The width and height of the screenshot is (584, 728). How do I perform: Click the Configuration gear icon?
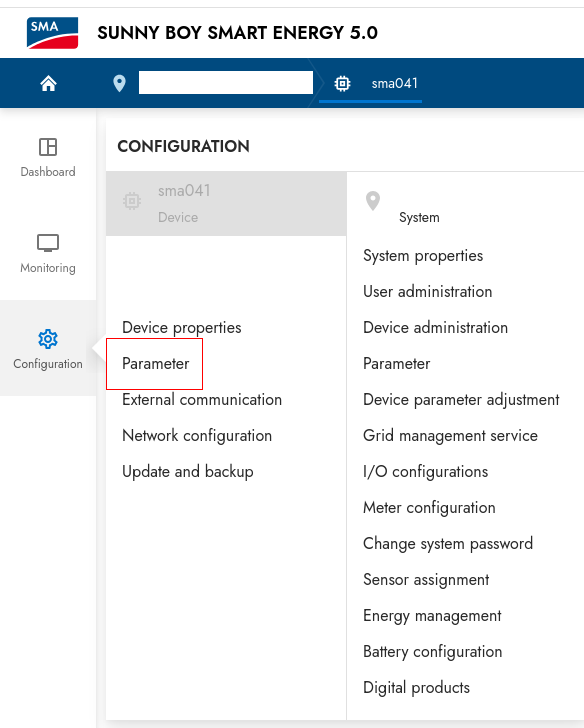(48, 339)
